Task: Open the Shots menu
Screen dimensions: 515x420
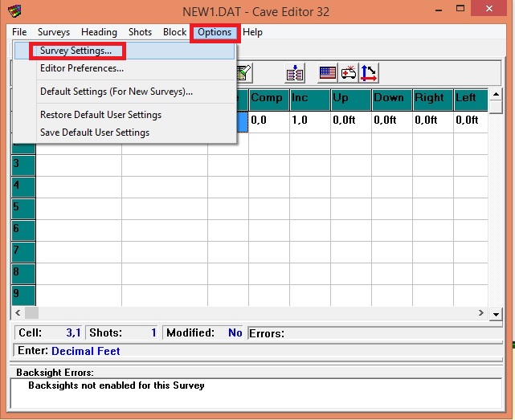Action: point(140,32)
